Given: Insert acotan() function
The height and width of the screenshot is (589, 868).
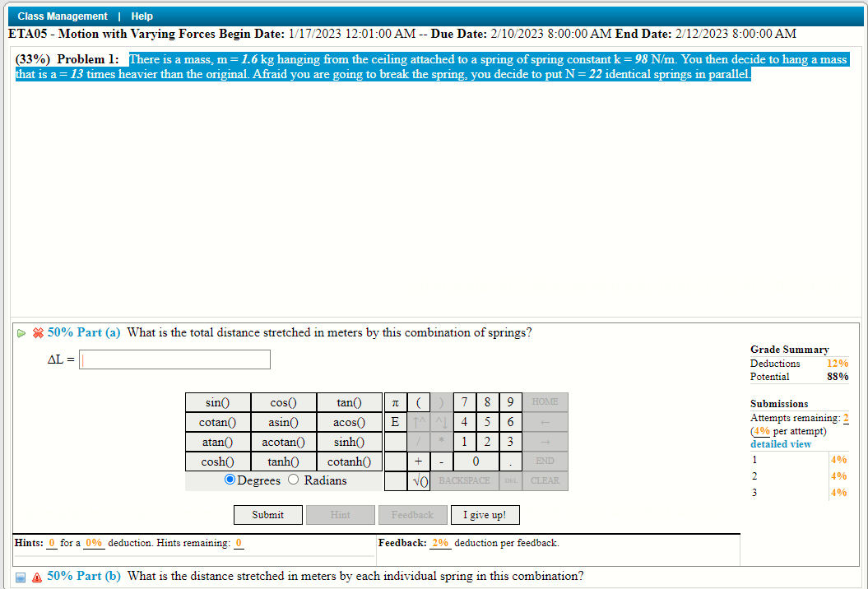Looking at the screenshot, I should click(283, 442).
